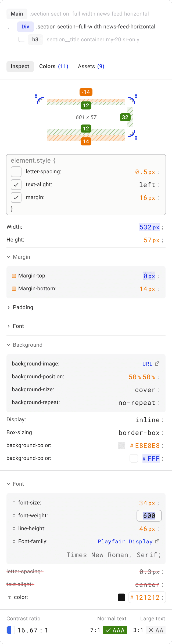Click the orange Margin-bottom indicator square
Image resolution: width=172 pixels, height=644 pixels.
tap(14, 289)
